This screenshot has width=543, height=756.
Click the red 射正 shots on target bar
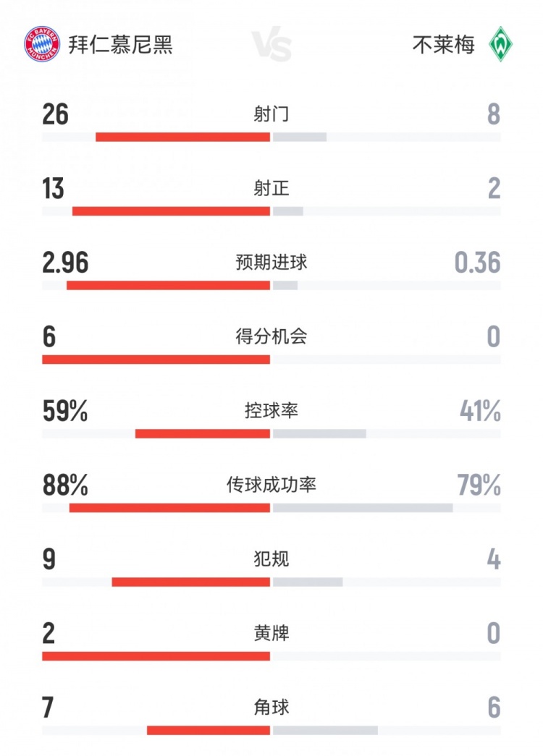(x=171, y=211)
